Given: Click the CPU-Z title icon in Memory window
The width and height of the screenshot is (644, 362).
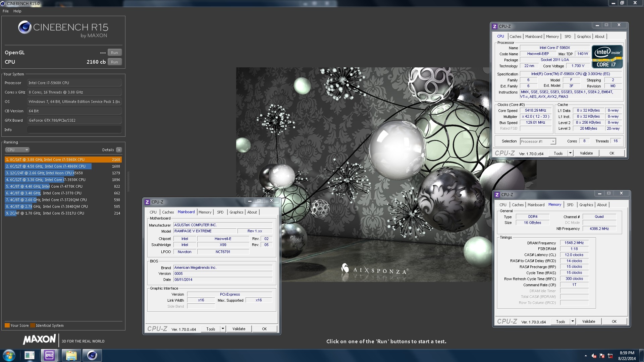Looking at the screenshot, I should [x=497, y=195].
